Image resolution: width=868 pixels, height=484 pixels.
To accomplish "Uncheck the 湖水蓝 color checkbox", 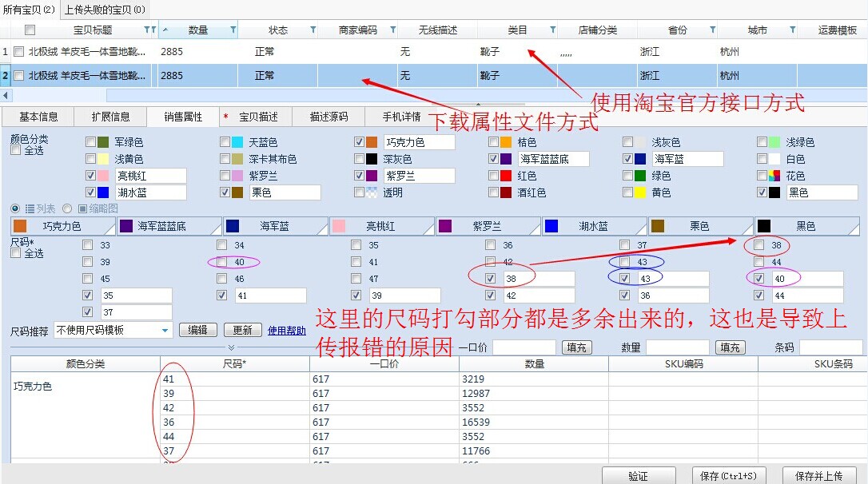I will coord(90,192).
